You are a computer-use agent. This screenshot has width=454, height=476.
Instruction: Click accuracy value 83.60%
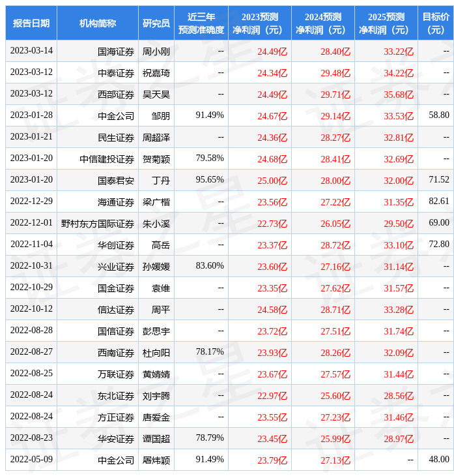coord(210,265)
